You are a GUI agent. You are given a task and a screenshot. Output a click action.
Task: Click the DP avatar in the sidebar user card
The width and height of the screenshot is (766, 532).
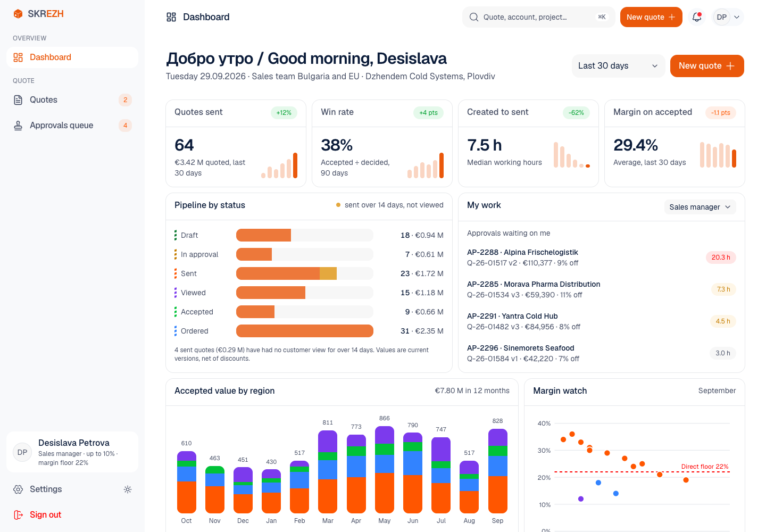[22, 452]
